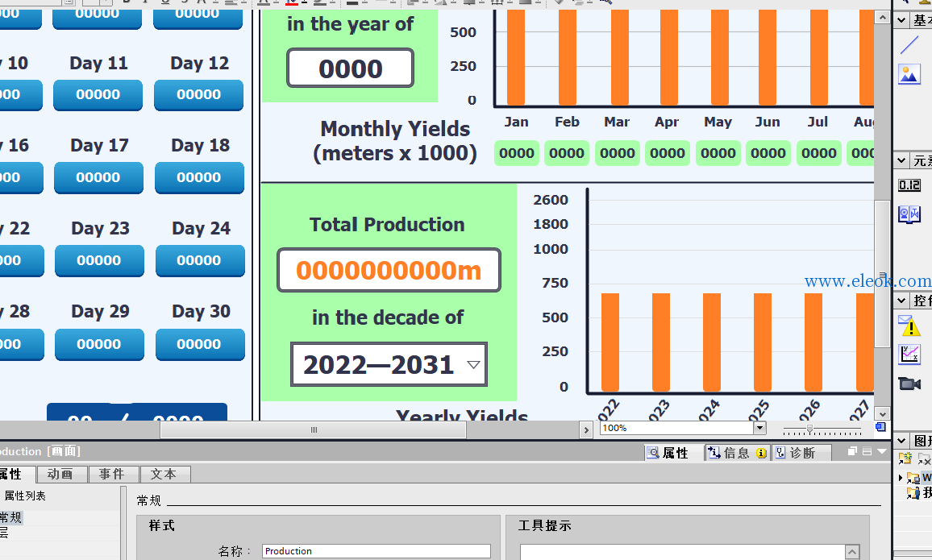Screen dimensions: 932x560
Task: Select 常规 in the property list
Action: [x=10, y=517]
